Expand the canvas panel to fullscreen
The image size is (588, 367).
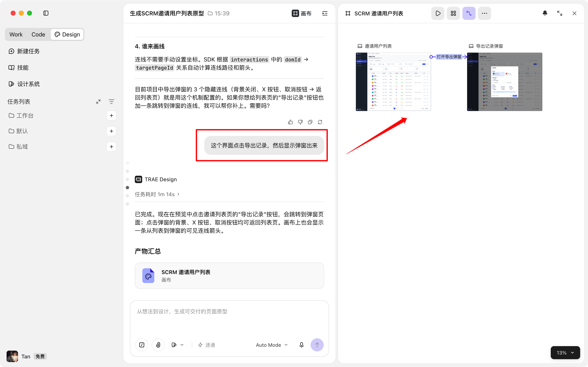(560, 13)
